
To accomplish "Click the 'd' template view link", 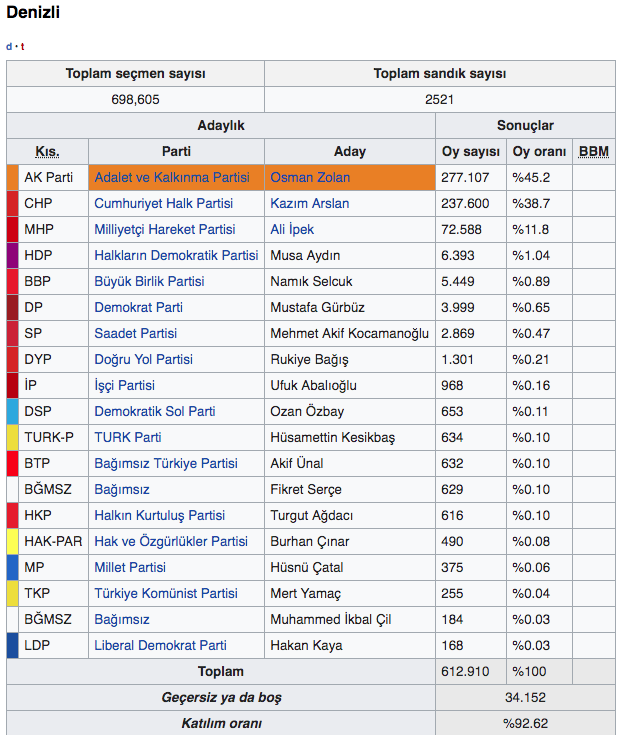I will tap(9, 47).
